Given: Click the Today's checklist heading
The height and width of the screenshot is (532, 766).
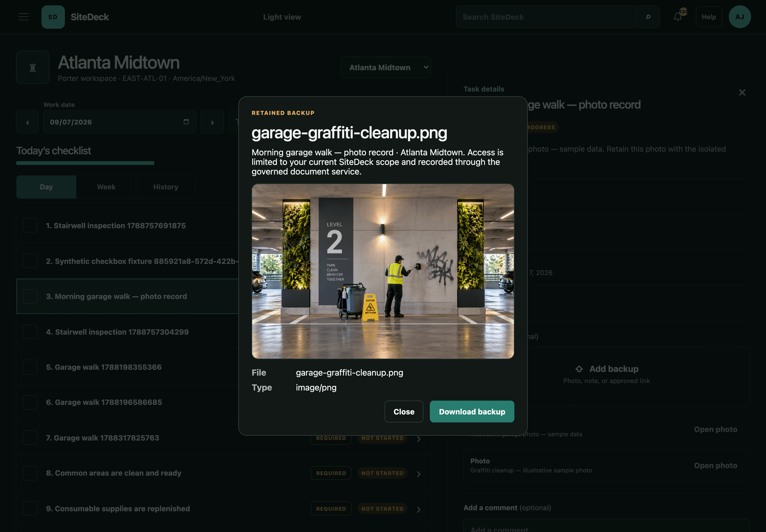Looking at the screenshot, I should click(x=54, y=151).
